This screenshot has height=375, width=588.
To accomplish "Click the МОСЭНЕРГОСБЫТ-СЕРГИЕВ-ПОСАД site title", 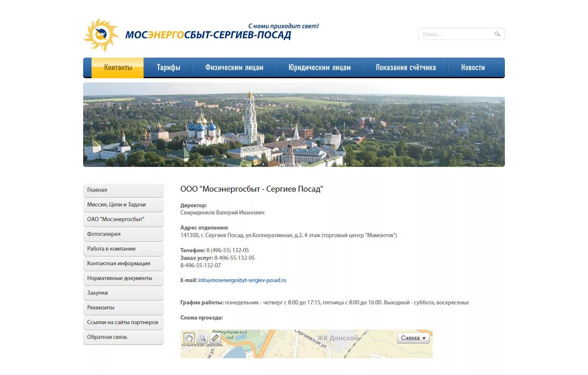I will [208, 35].
